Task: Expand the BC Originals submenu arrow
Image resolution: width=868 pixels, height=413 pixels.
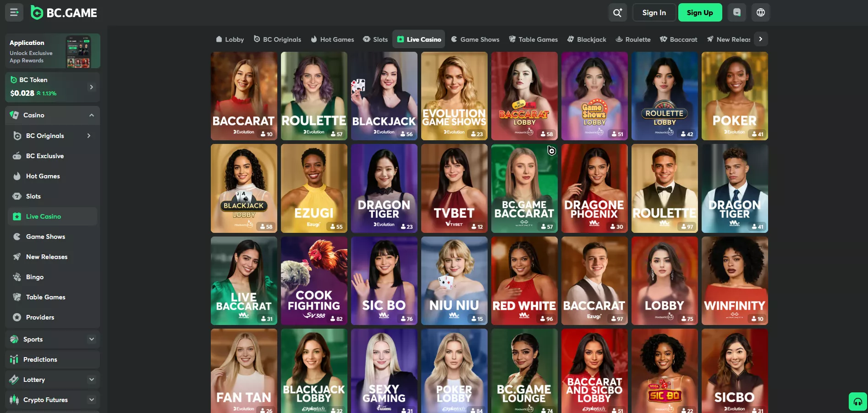Action: click(x=89, y=136)
